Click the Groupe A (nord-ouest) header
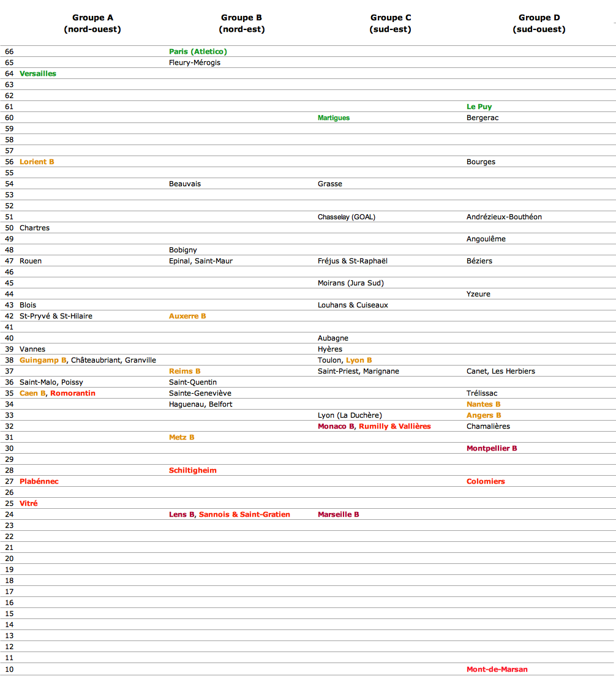The height and width of the screenshot is (687, 616). click(92, 23)
